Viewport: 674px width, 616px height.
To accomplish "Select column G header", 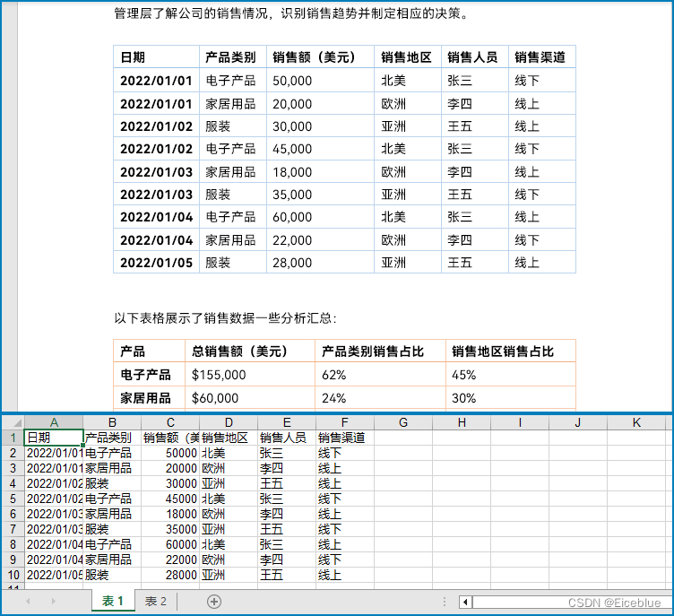I will tap(403, 423).
